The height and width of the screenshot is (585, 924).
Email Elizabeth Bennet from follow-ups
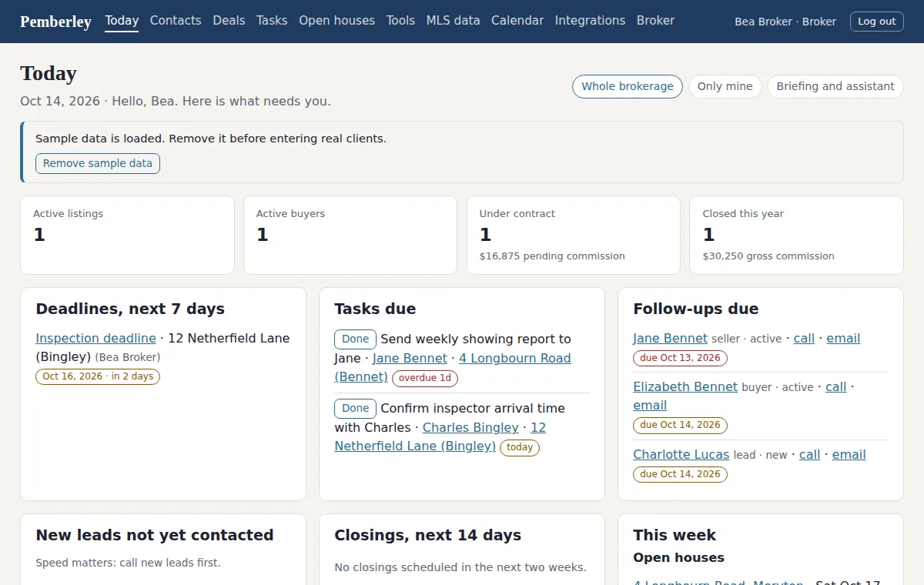650,405
